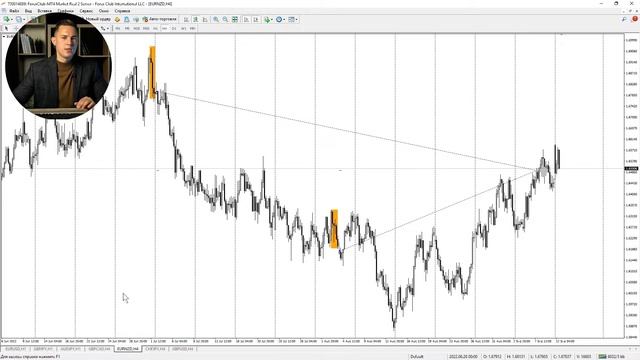
Task: Open the Profiles toolbar icon
Action: point(19,19)
